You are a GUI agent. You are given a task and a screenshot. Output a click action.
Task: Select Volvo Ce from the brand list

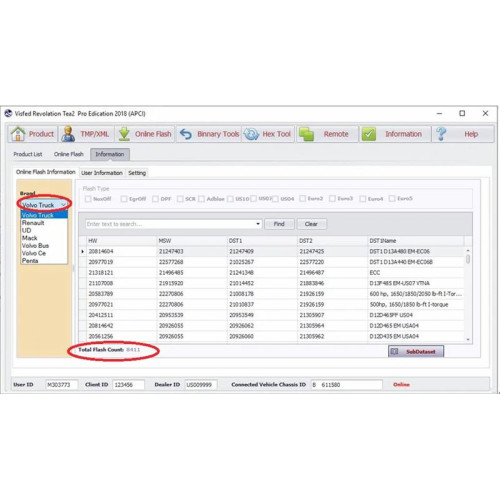pos(44,253)
